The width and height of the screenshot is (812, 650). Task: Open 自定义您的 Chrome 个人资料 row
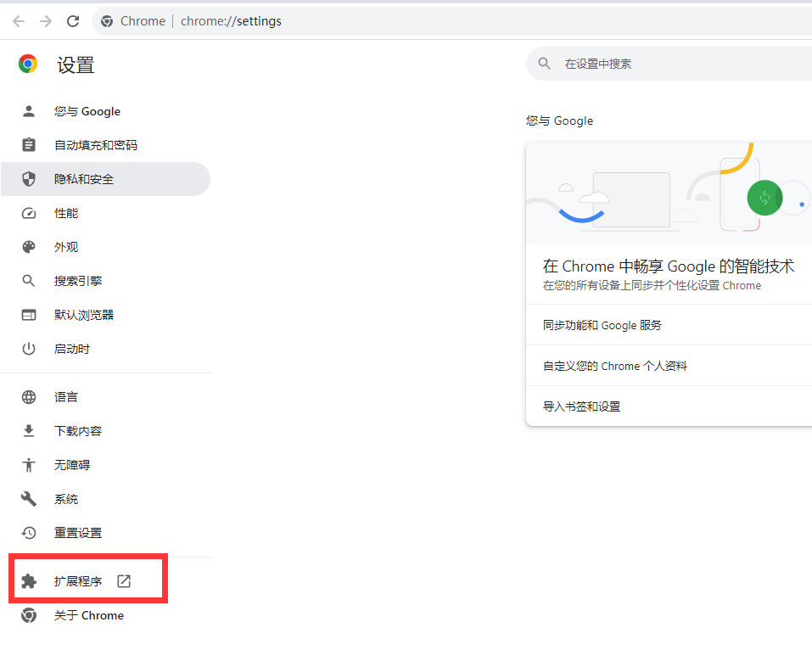tap(669, 366)
